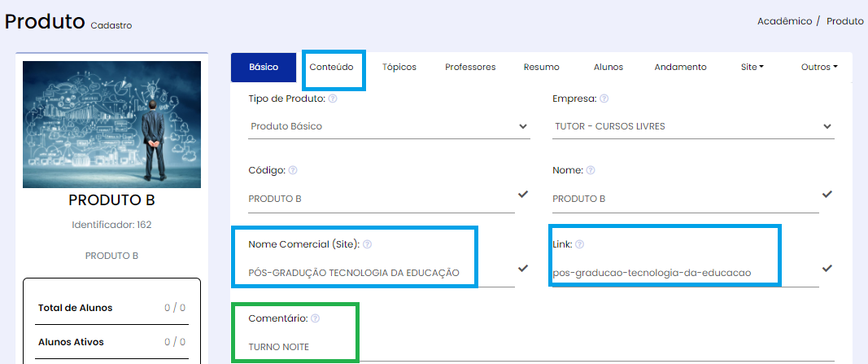
Task: Open the Andamento tab
Action: tap(680, 67)
